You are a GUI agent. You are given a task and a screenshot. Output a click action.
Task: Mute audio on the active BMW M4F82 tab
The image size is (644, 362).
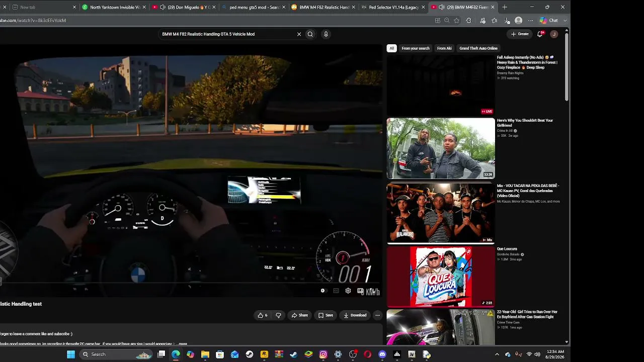pos(441,7)
